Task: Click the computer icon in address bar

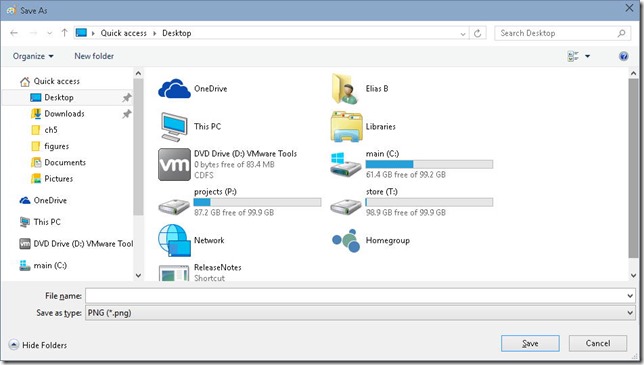Action: [x=81, y=33]
